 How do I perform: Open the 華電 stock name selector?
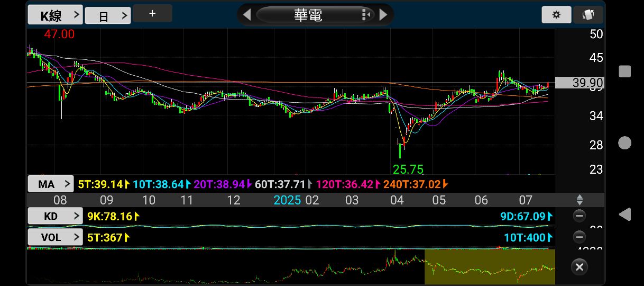coord(315,14)
